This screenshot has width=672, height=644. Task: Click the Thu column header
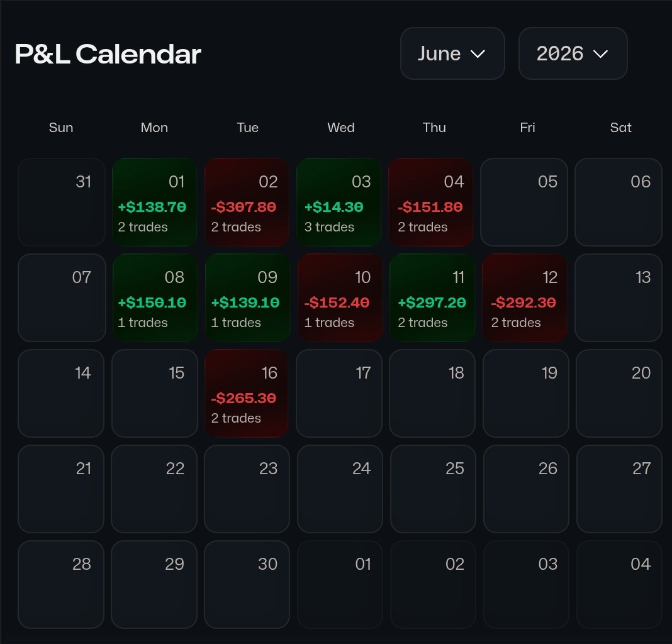(x=434, y=128)
